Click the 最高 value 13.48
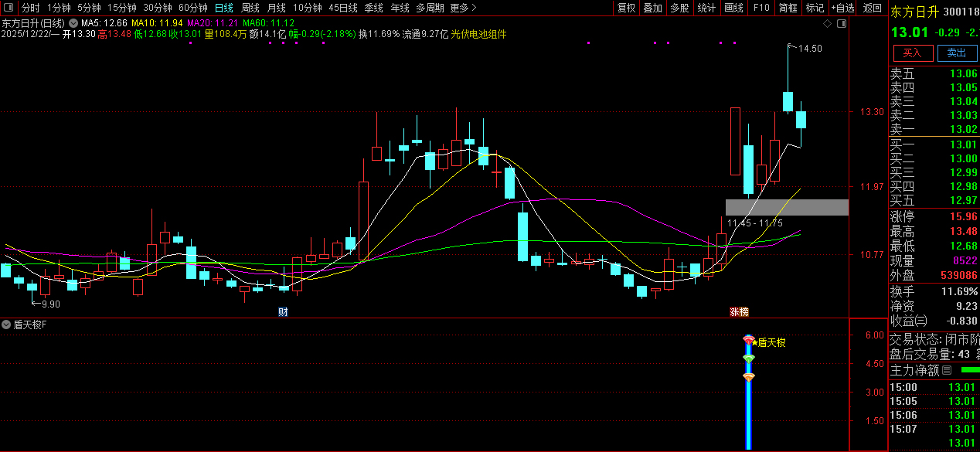 [x=963, y=231]
